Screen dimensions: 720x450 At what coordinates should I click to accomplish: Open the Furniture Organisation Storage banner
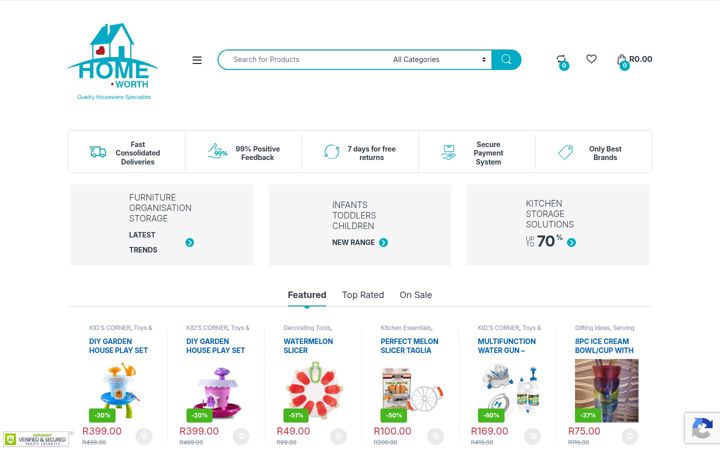click(x=161, y=225)
